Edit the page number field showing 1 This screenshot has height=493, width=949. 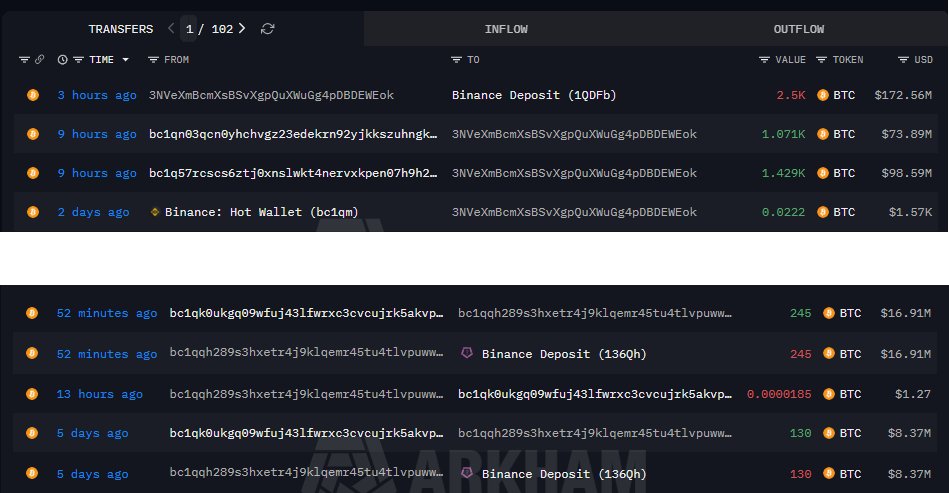(x=189, y=29)
